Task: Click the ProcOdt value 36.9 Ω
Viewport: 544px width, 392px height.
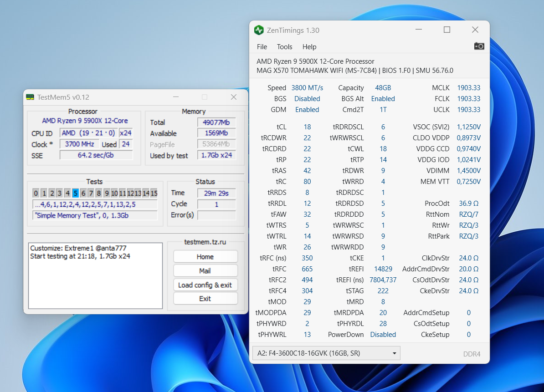Action: [469, 204]
